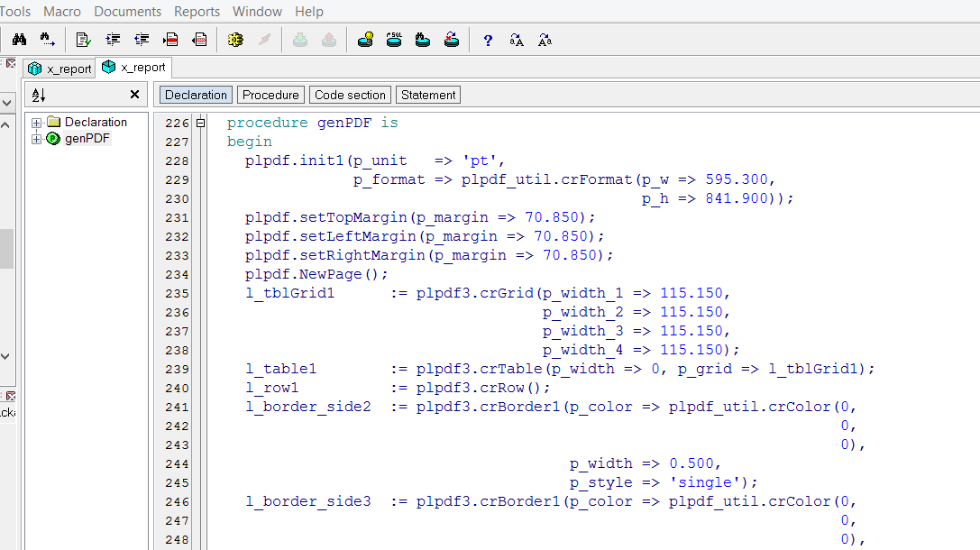Screen dimensions: 980x550
Task: Click the A-Z sort icon in the side panel
Action: [39, 95]
